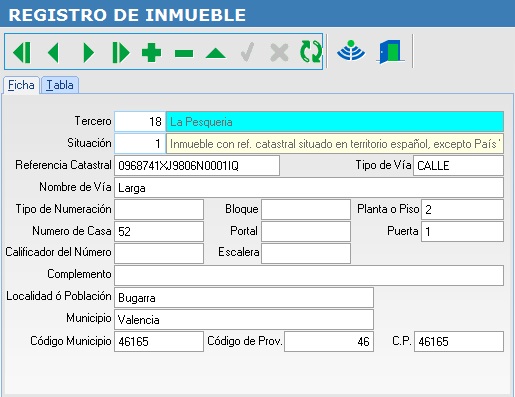Go to the next record
515x397 pixels.
(88, 52)
